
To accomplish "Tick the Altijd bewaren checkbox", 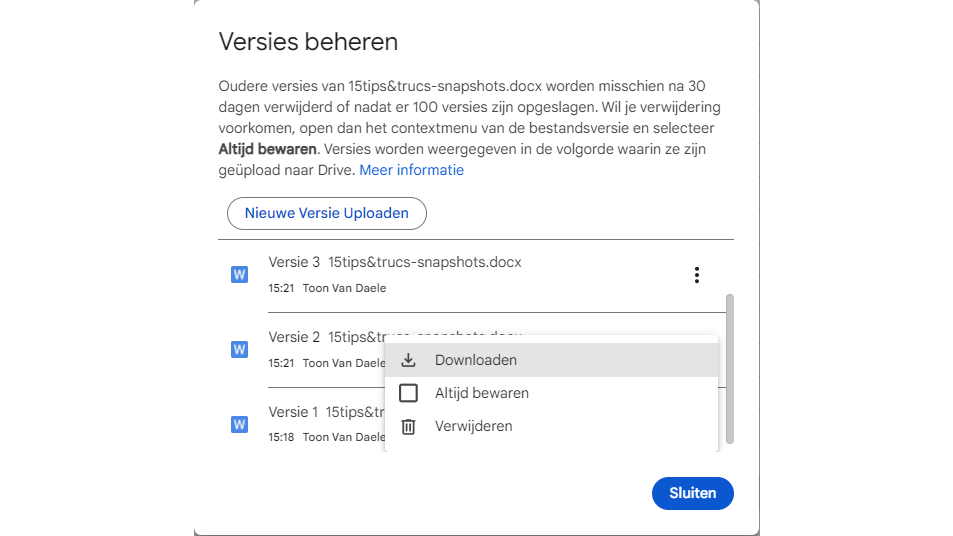I will 408,393.
